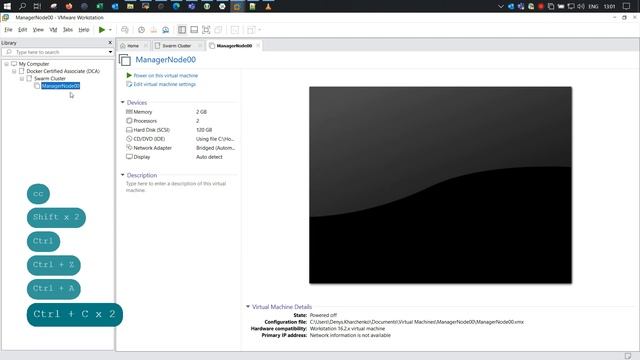Select My Computer in the library
Image resolution: width=640 pixels, height=360 pixels.
(x=34, y=64)
